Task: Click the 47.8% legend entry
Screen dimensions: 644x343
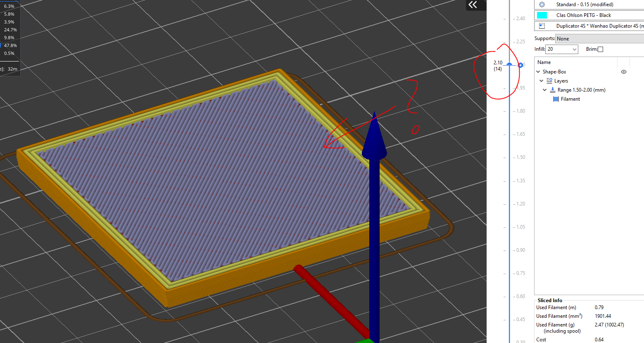Action: (x=10, y=45)
